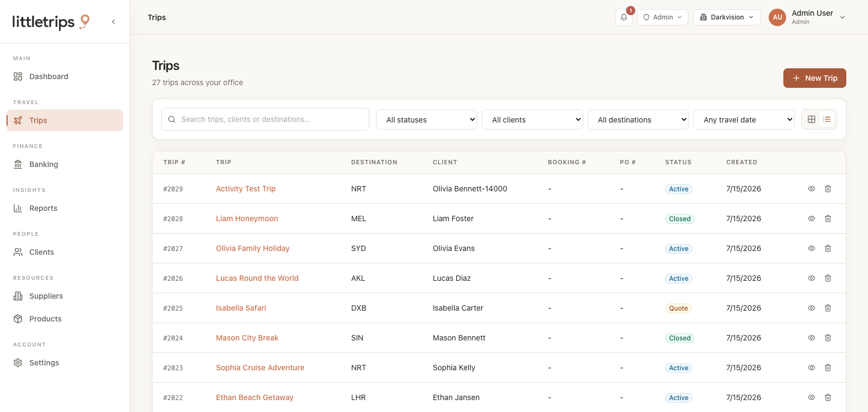Open the Sophia Cruise Adventure link
The height and width of the screenshot is (412, 868).
(x=260, y=368)
